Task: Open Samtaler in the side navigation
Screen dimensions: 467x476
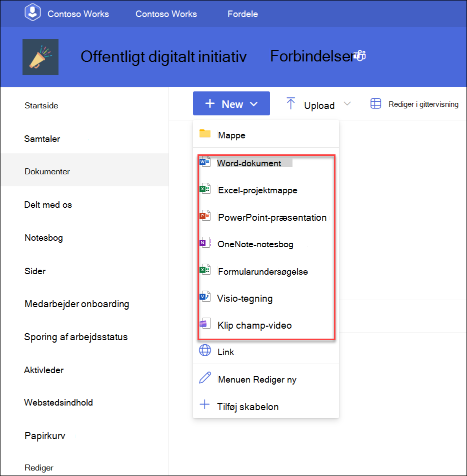Action: [x=42, y=139]
